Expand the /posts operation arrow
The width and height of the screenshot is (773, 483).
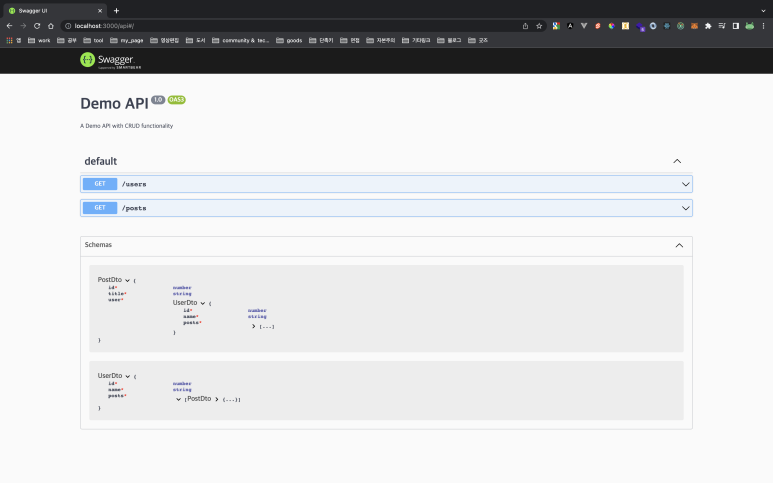pyautogui.click(x=685, y=208)
